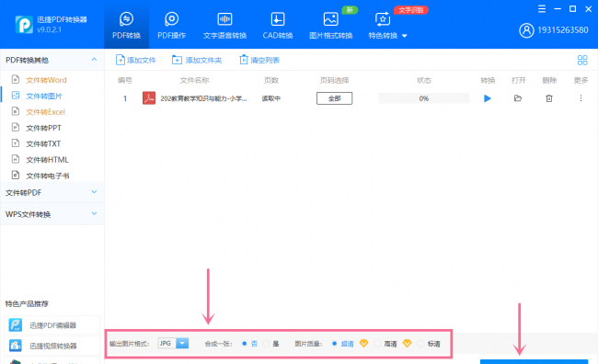The width and height of the screenshot is (598, 364).
Task: Open 图片格式转换 tab
Action: (x=330, y=25)
